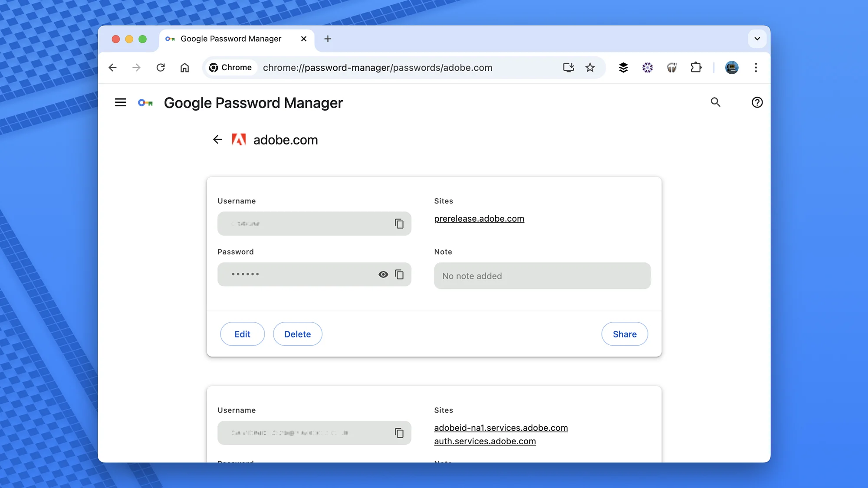Open a new tab with the plus button
The width and height of the screenshot is (868, 488).
(x=328, y=39)
